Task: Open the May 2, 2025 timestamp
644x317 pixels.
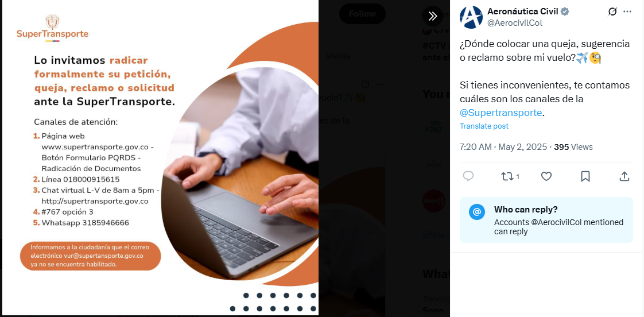Action: click(522, 147)
